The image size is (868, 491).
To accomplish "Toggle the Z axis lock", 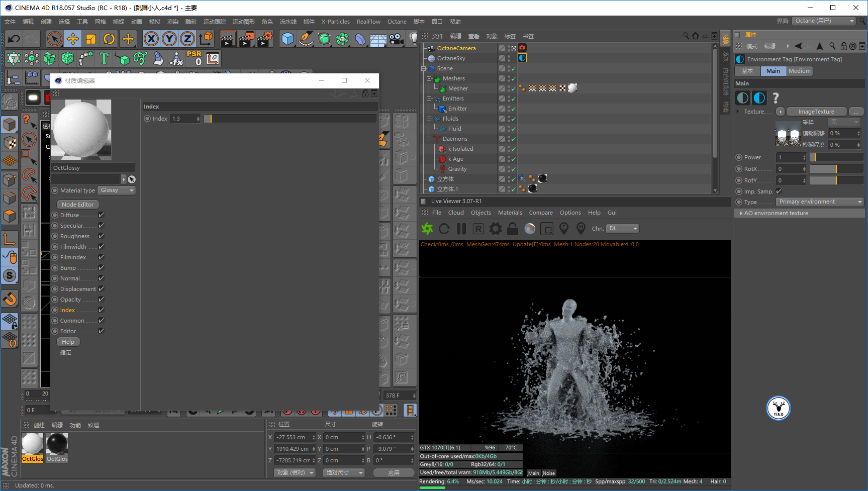I will [187, 39].
